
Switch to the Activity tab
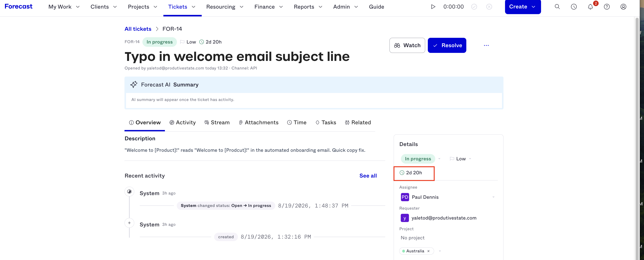tap(182, 122)
